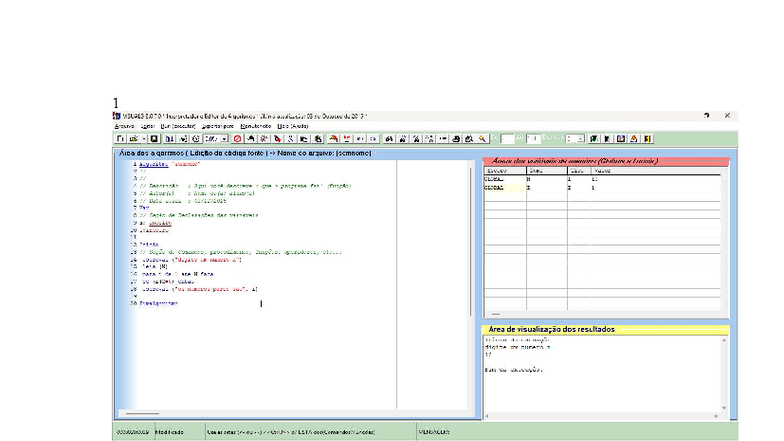Screen dimensions: 784x441
Task: Click the binoculars Find icon
Action: (389, 138)
